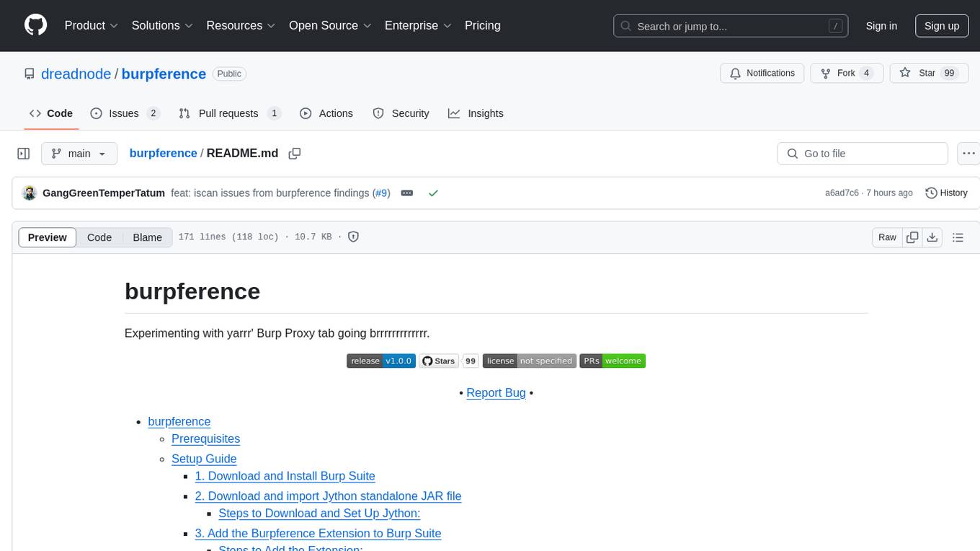Open the Actions tab
This screenshot has height=551, width=980.
pos(326,113)
